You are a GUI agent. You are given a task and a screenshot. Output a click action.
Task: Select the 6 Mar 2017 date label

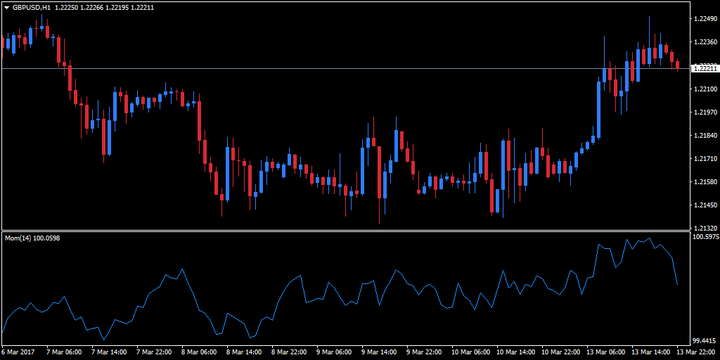pyautogui.click(x=19, y=352)
